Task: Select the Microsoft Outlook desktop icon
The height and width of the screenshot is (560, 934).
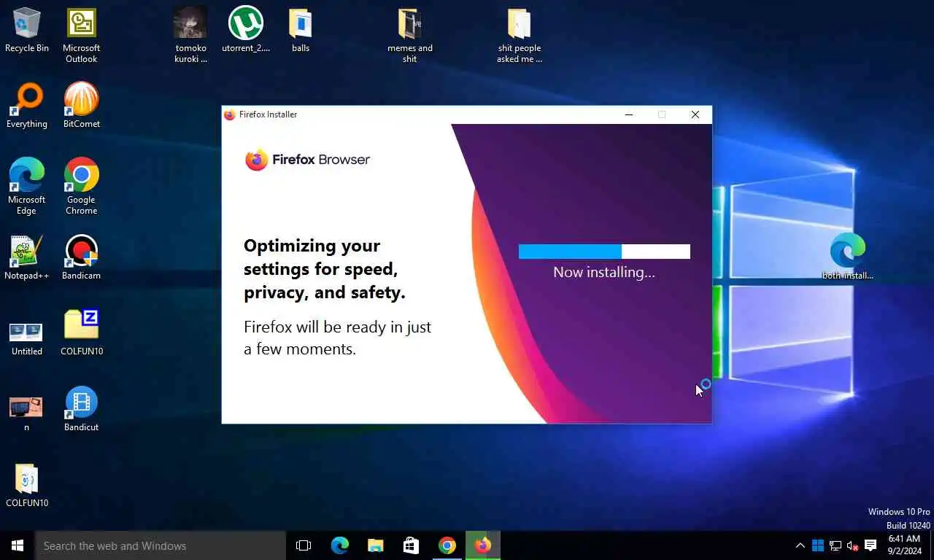Action: (81, 36)
